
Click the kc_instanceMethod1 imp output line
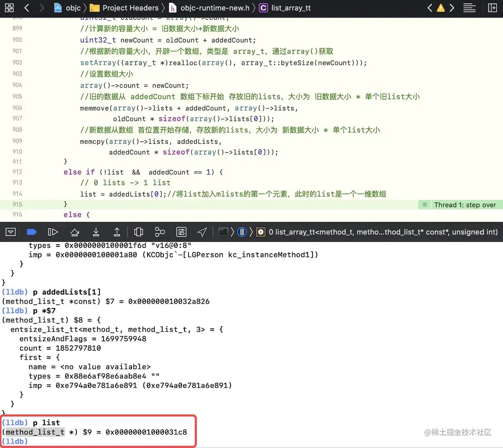173,255
